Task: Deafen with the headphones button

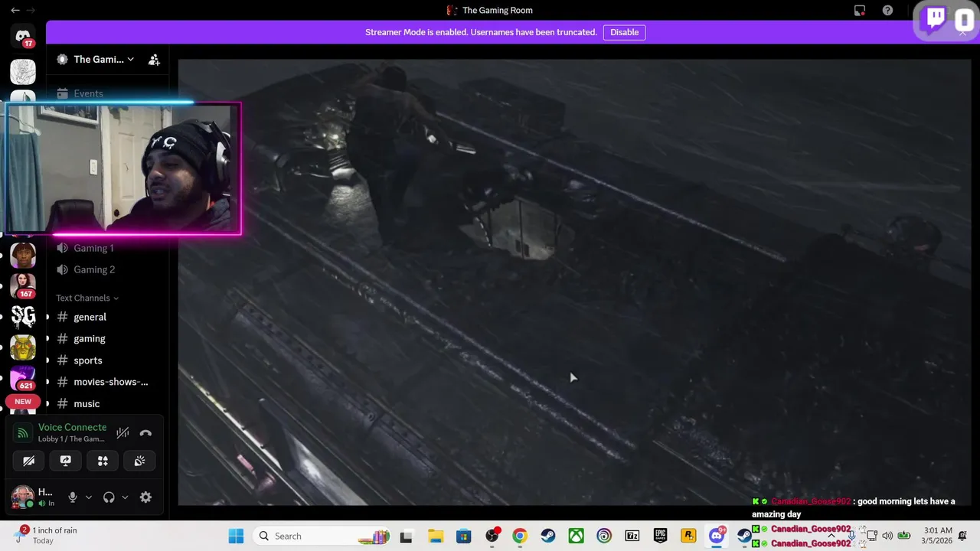Action: tap(109, 497)
